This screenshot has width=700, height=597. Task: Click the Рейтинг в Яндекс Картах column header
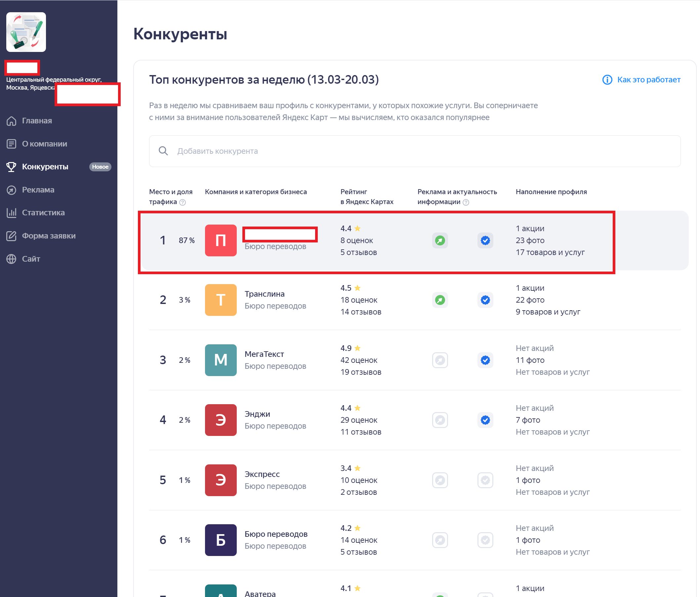(367, 197)
